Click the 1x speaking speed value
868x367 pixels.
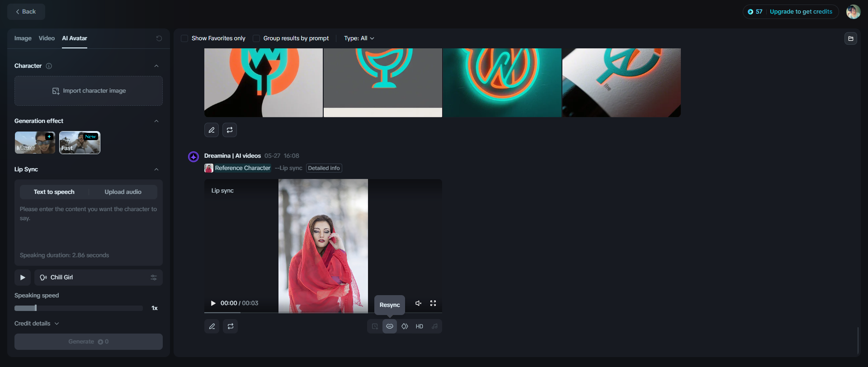pyautogui.click(x=155, y=308)
